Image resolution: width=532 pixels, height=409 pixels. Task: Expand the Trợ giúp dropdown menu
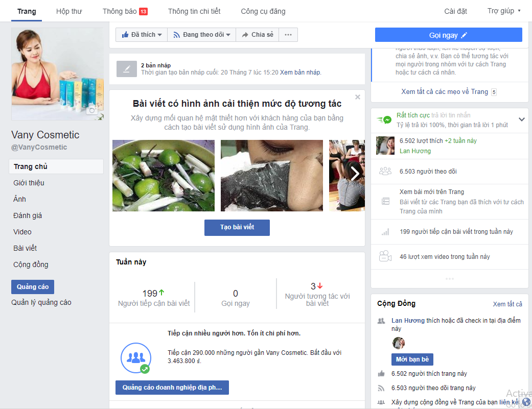[503, 11]
